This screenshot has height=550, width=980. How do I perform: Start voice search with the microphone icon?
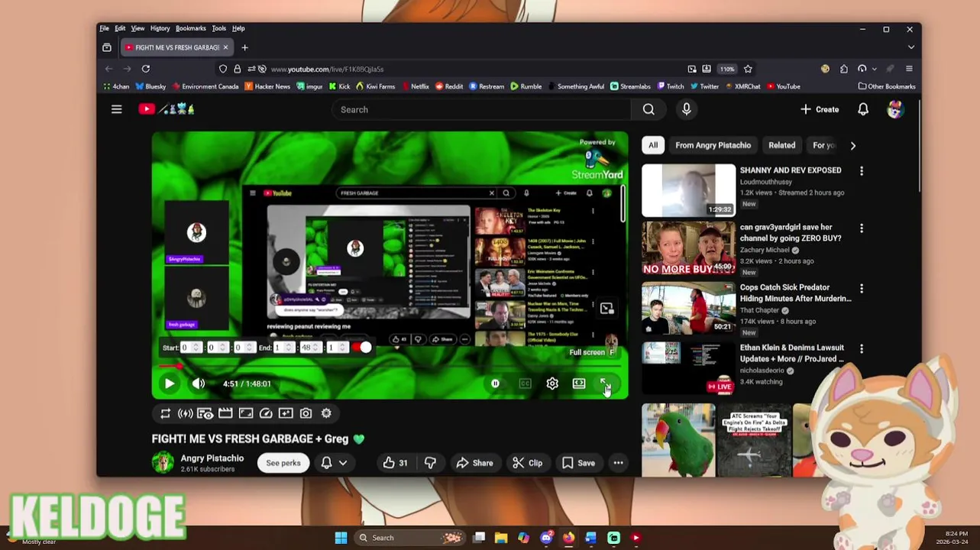point(686,109)
